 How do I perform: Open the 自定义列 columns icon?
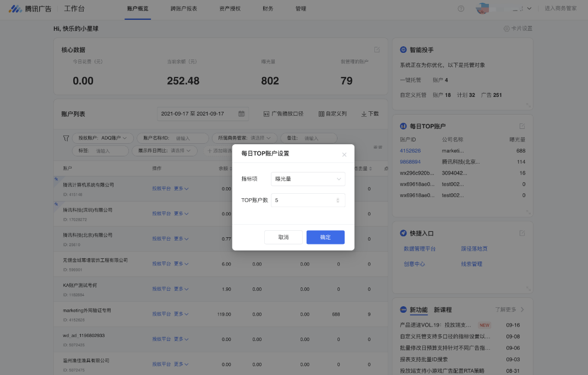(x=322, y=114)
